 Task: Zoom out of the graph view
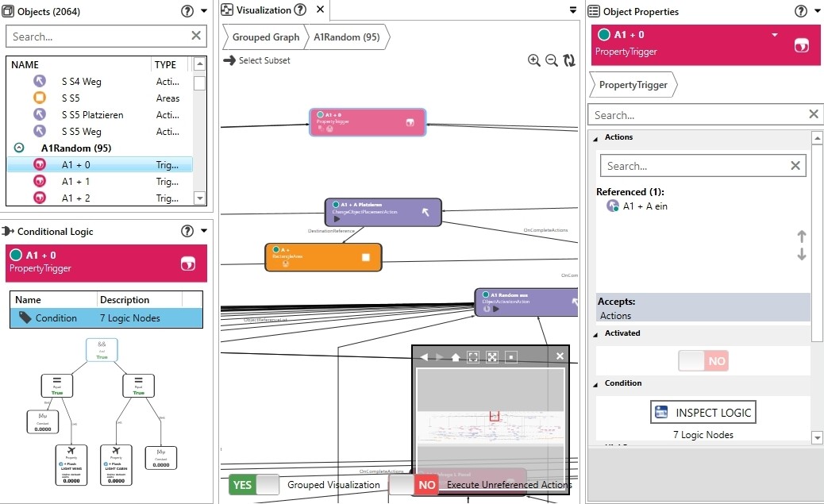point(551,60)
